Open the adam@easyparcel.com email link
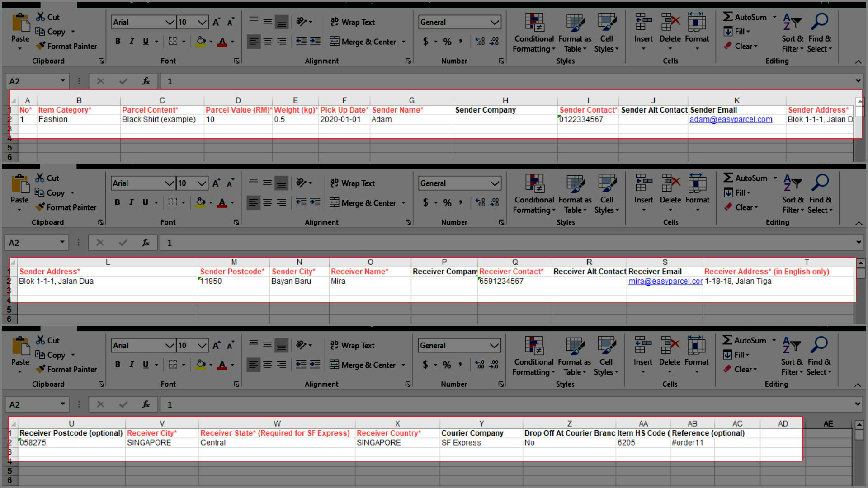The width and height of the screenshot is (868, 488). pyautogui.click(x=731, y=119)
